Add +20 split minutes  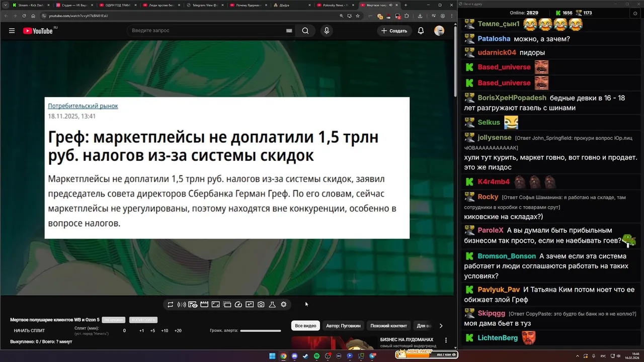178,331
